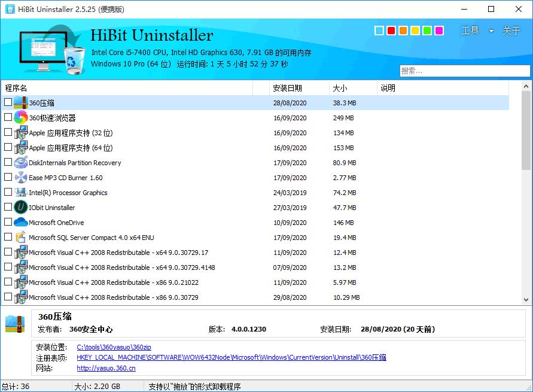Screen dimensions: 533x392
Task: Minimize the HiBit Uninstaller window
Action: pos(464,9)
